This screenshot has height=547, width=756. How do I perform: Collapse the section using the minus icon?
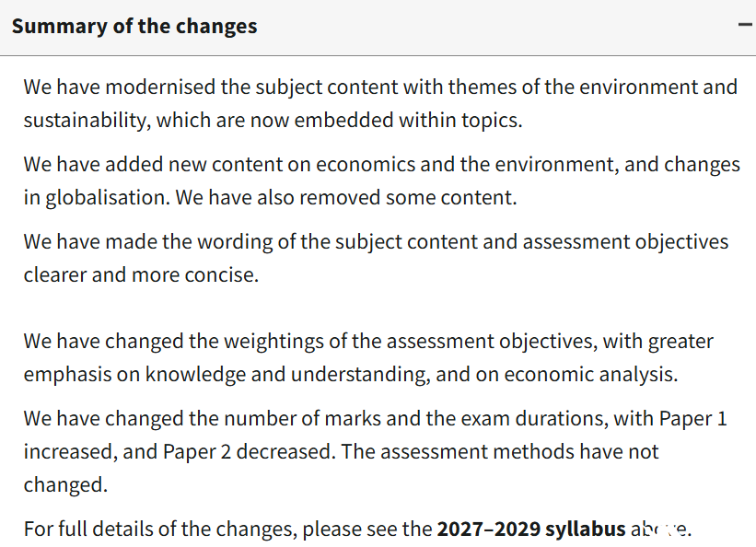coord(747,24)
